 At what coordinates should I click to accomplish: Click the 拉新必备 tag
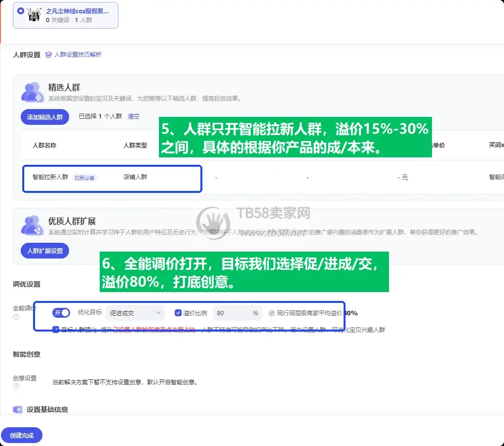click(84, 178)
